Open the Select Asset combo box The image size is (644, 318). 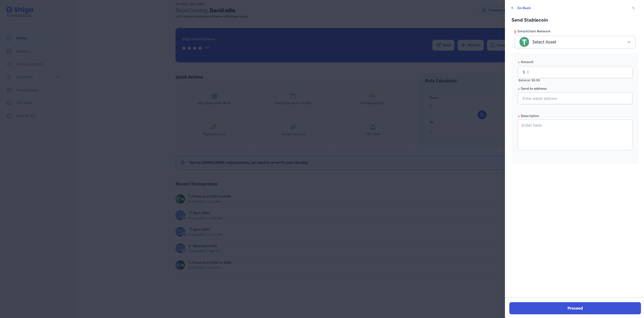pos(575,42)
